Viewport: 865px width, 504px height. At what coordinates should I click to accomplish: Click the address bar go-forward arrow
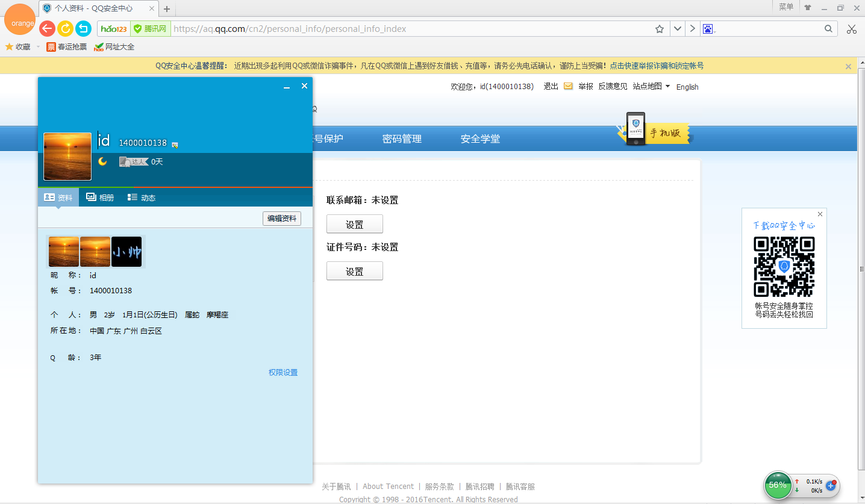692,29
